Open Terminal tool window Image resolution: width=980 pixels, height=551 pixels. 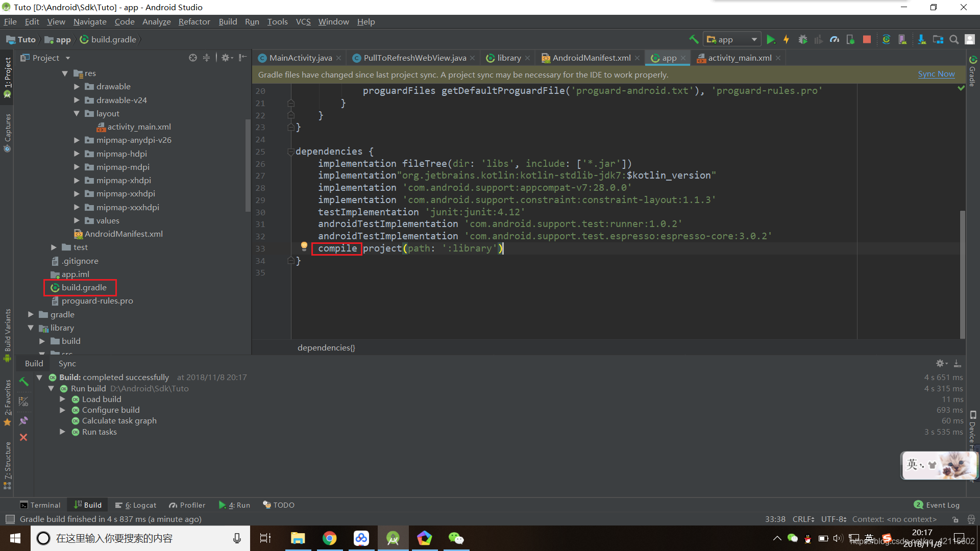[x=40, y=505]
